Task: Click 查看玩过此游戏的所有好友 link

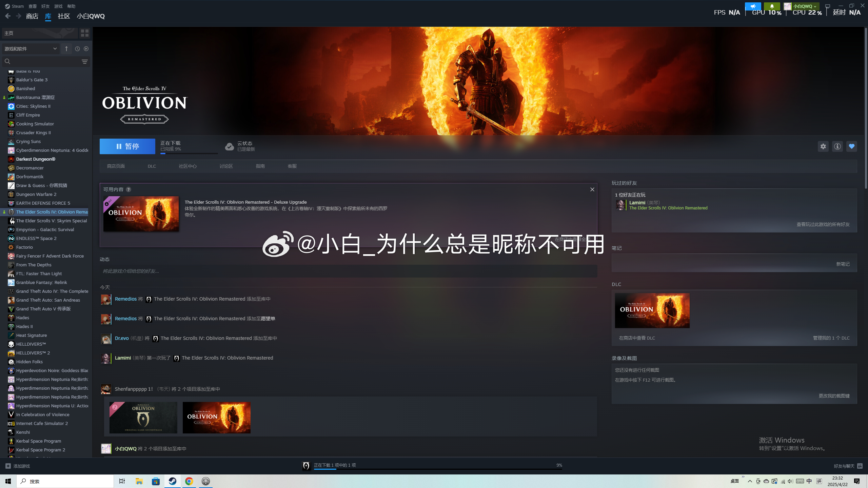Action: click(823, 224)
